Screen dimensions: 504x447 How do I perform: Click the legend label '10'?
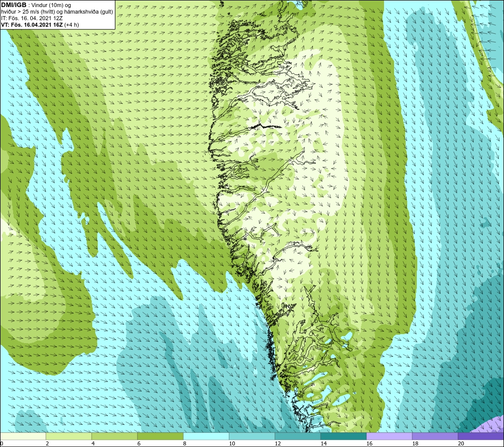click(232, 443)
